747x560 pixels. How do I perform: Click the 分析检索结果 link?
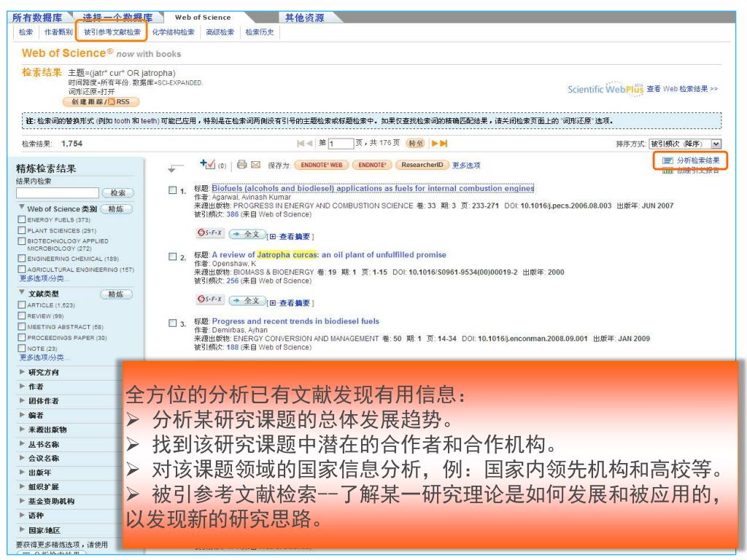(698, 160)
